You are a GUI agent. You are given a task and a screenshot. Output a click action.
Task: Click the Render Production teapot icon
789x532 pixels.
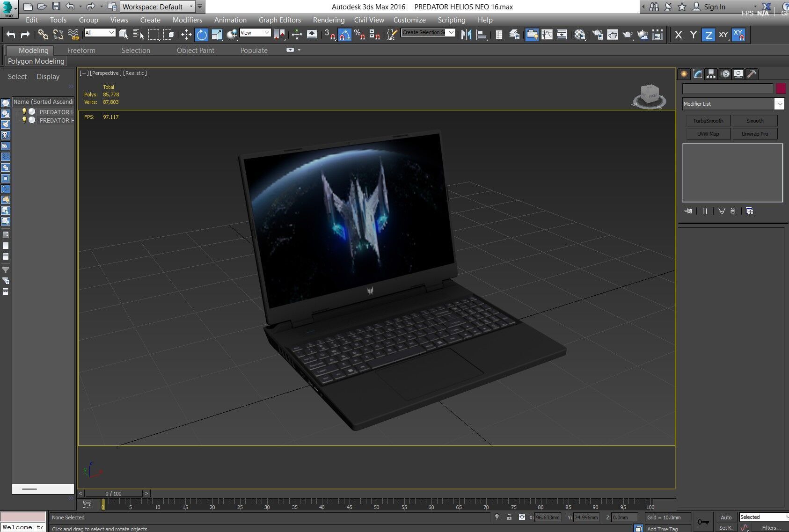(x=628, y=34)
